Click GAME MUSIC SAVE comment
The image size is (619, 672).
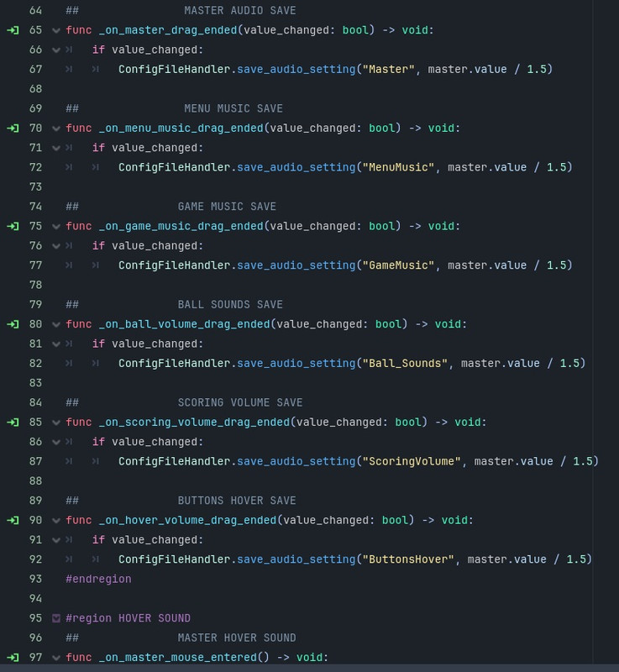(227, 207)
